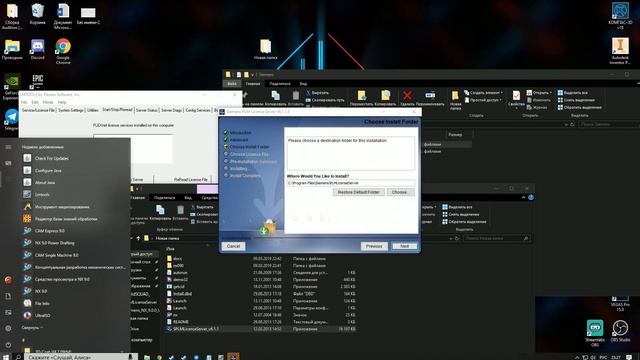Open the KOMPAS-3D desktop shortcut
Viewport: 640px width, 360px height.
[x=620, y=16]
